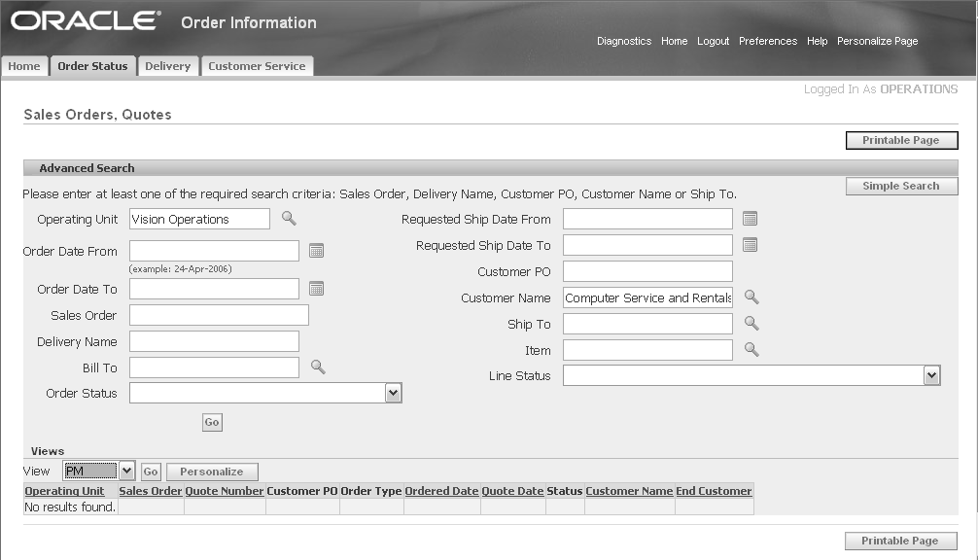This screenshot has height=560, width=978.
Task: Open Operating Unit search lookup icon
Action: pyautogui.click(x=289, y=218)
